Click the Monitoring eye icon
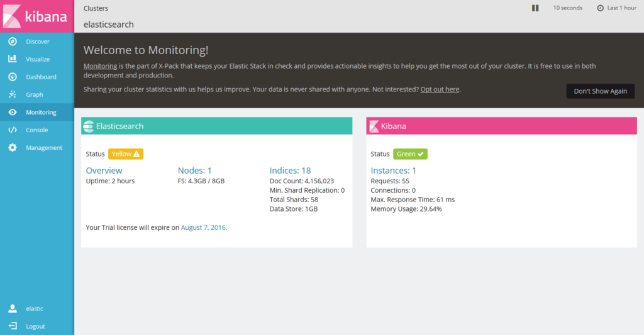Image resolution: width=644 pixels, height=335 pixels. [13, 112]
